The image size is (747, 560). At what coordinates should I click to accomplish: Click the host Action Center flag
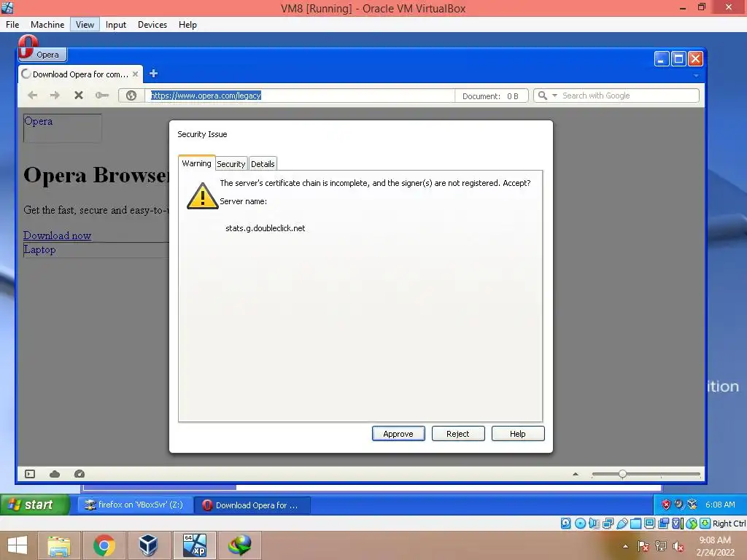pos(643,546)
